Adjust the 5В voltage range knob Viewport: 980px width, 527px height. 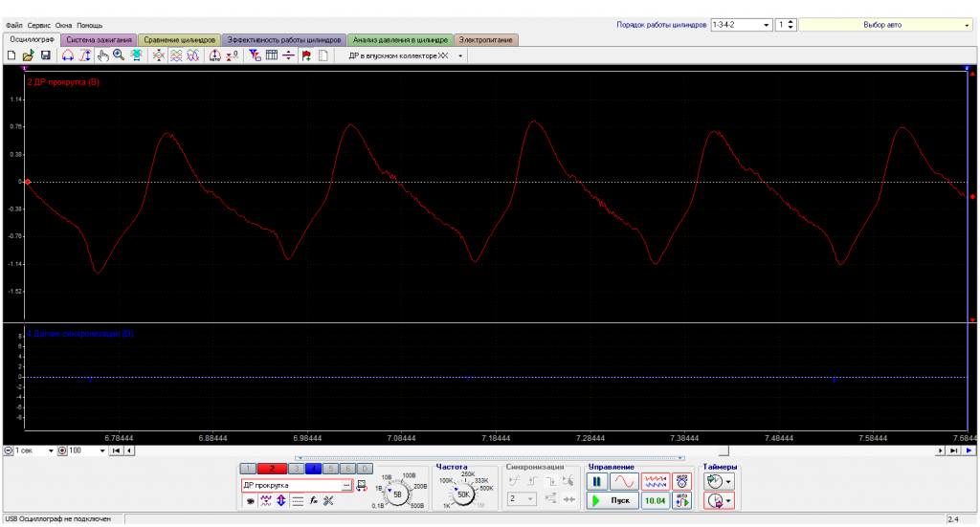tap(397, 494)
